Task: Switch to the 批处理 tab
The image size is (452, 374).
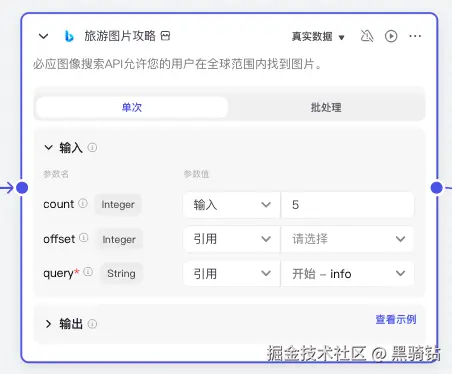Action: coord(326,107)
